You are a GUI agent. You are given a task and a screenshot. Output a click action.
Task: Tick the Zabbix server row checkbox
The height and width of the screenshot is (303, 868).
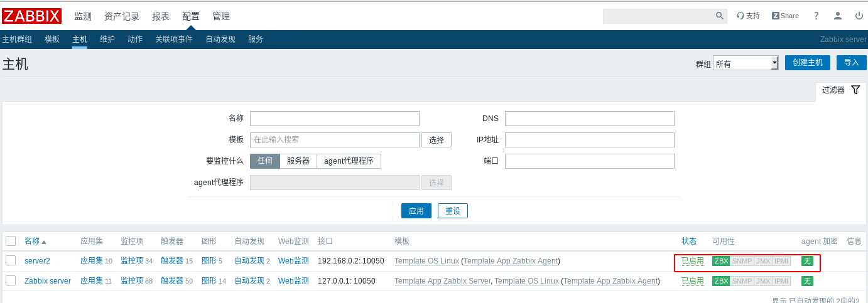11,280
